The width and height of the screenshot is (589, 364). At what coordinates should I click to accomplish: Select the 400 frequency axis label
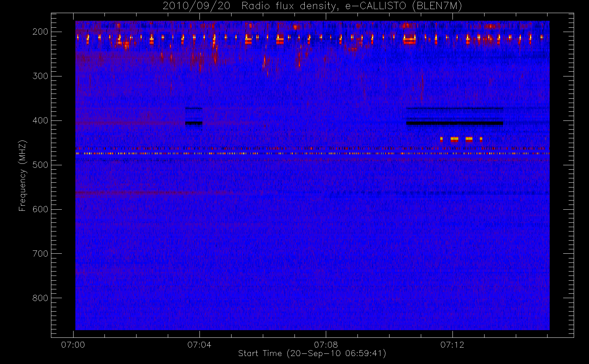pyautogui.click(x=40, y=120)
